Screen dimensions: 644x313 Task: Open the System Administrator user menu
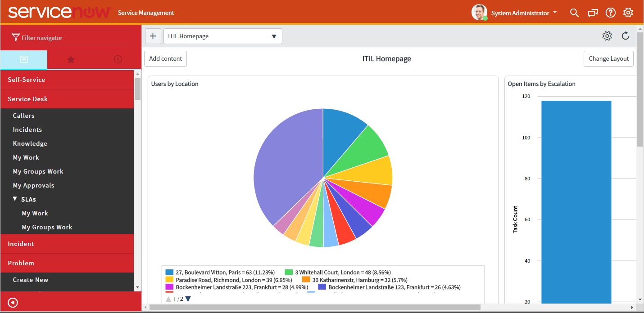click(524, 13)
